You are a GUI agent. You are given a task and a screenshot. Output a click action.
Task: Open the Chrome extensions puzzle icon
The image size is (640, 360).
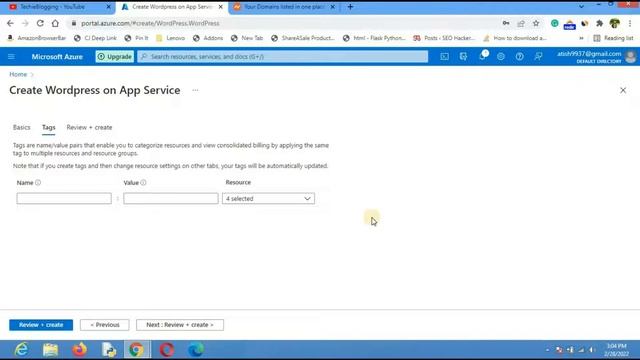pos(599,23)
